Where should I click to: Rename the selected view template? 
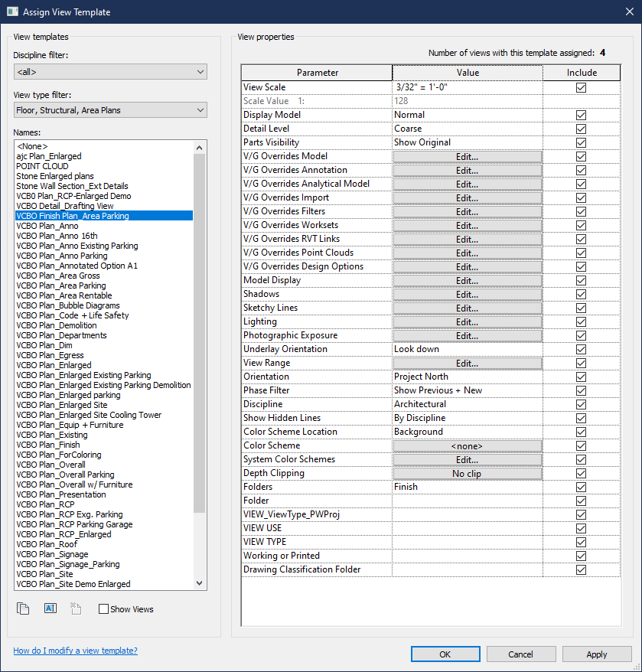[50, 608]
